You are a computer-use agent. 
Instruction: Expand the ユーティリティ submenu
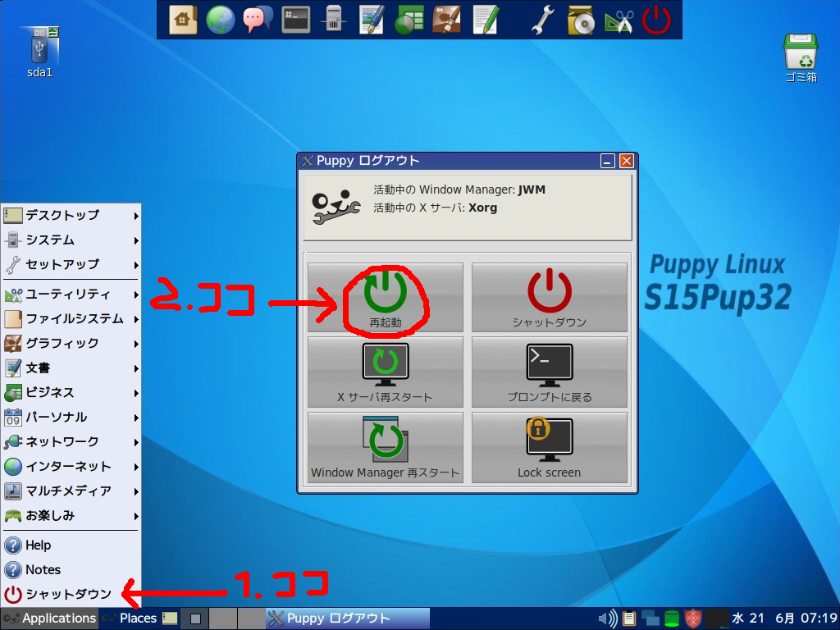(71, 294)
